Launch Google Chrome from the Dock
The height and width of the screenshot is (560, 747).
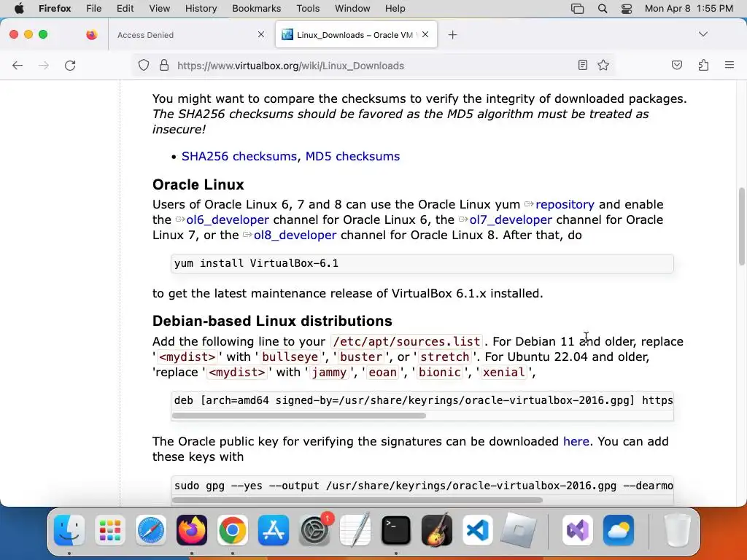tap(233, 530)
